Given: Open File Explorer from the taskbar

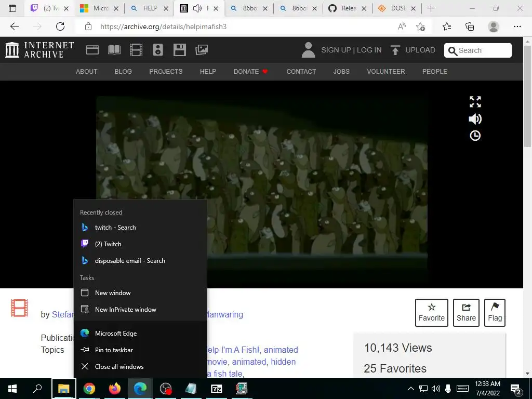Looking at the screenshot, I should point(64,389).
